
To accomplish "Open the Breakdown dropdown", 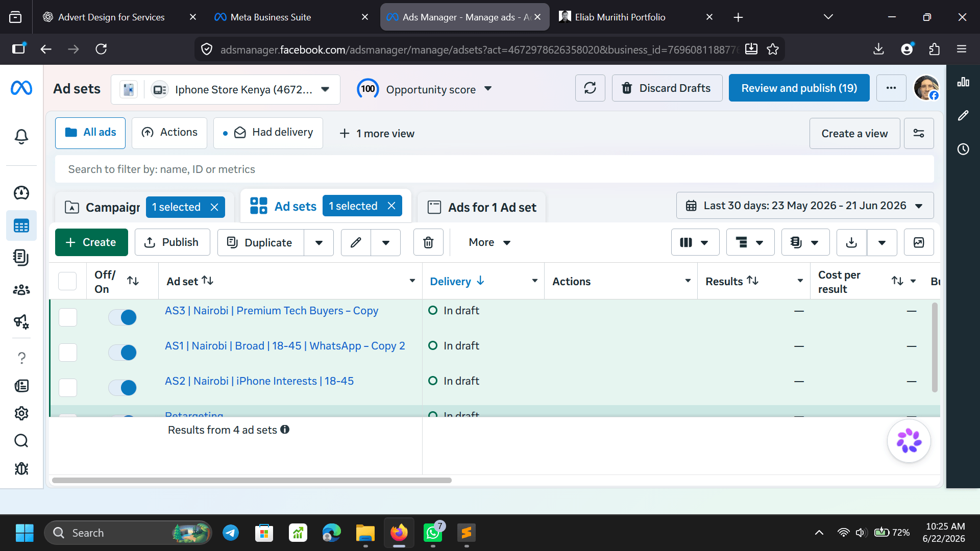I will point(750,242).
